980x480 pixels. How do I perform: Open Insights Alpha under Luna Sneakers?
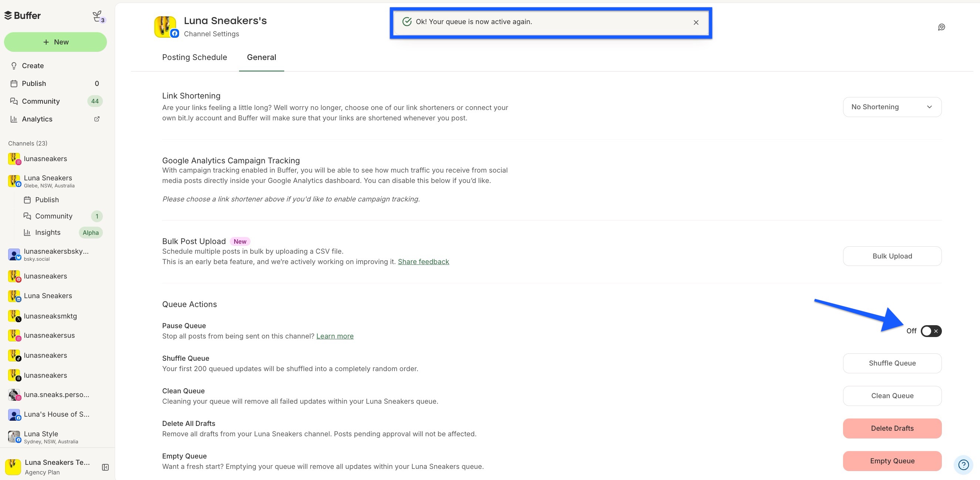point(63,233)
